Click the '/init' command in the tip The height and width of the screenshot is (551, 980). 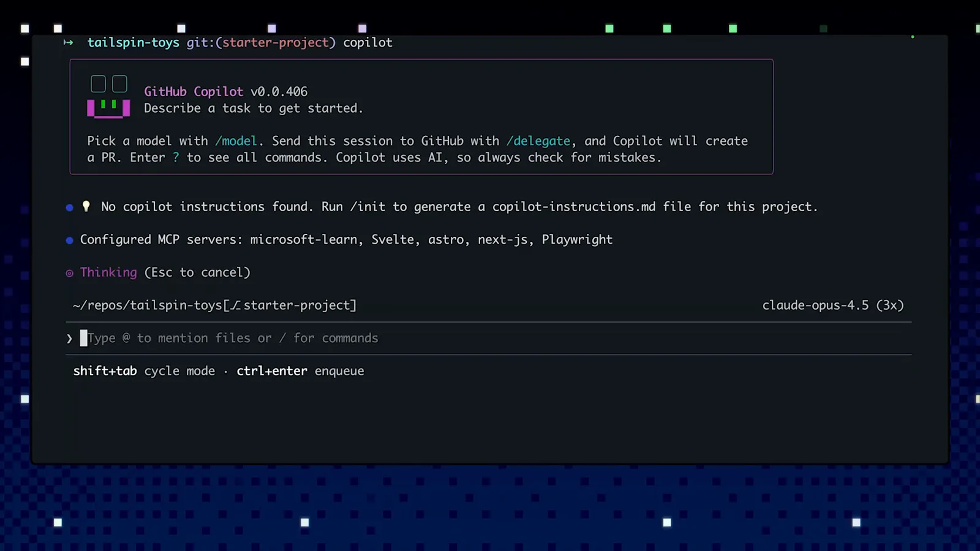pos(367,206)
